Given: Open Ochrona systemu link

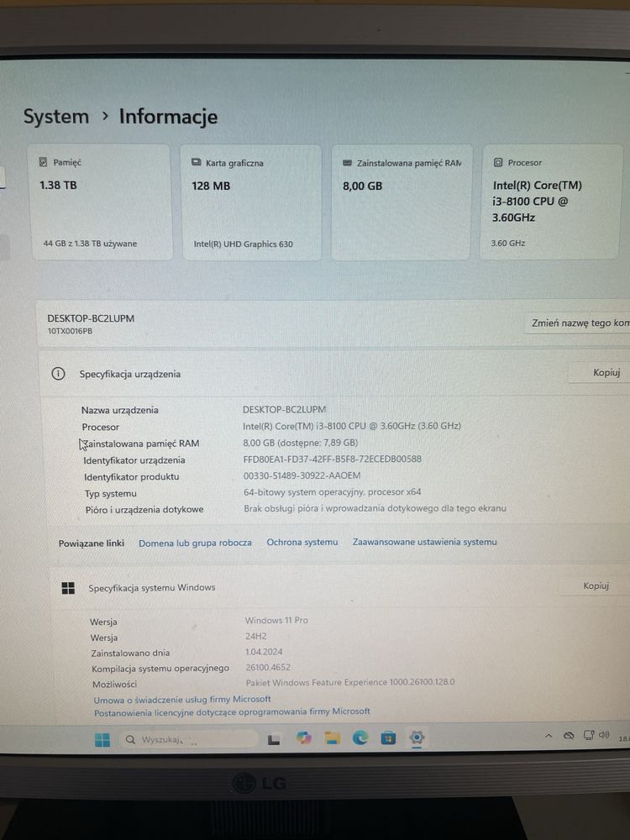Looking at the screenshot, I should coord(302,542).
